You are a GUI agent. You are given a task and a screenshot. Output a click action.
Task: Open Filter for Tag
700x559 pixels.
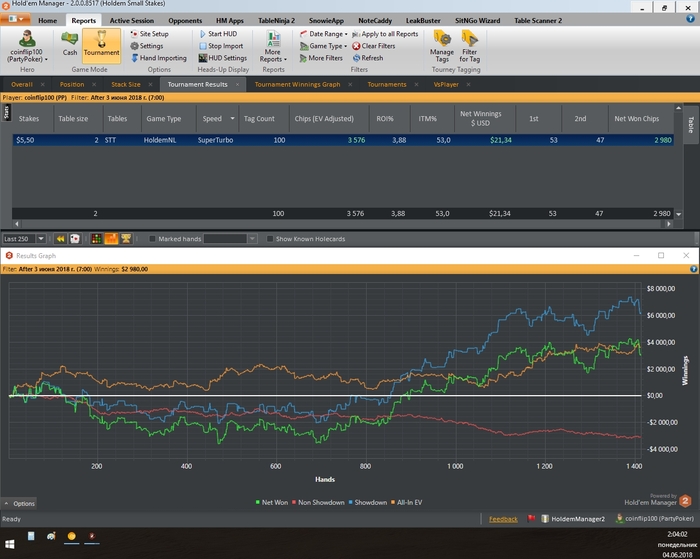click(x=470, y=46)
